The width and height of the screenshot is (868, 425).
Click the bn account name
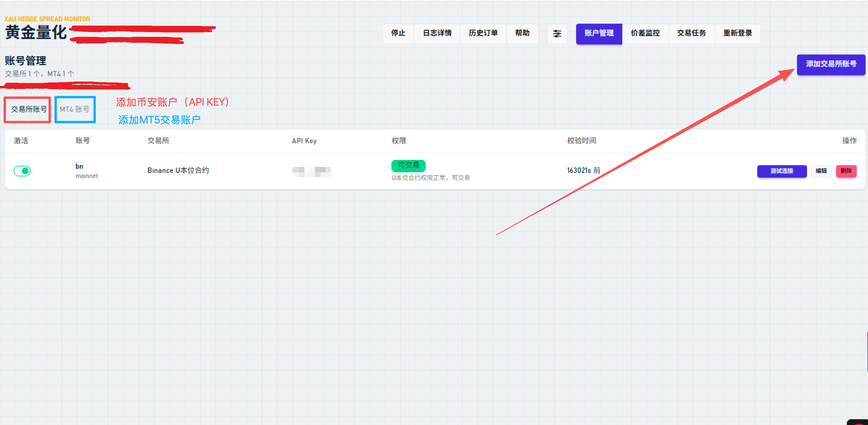[x=79, y=166]
